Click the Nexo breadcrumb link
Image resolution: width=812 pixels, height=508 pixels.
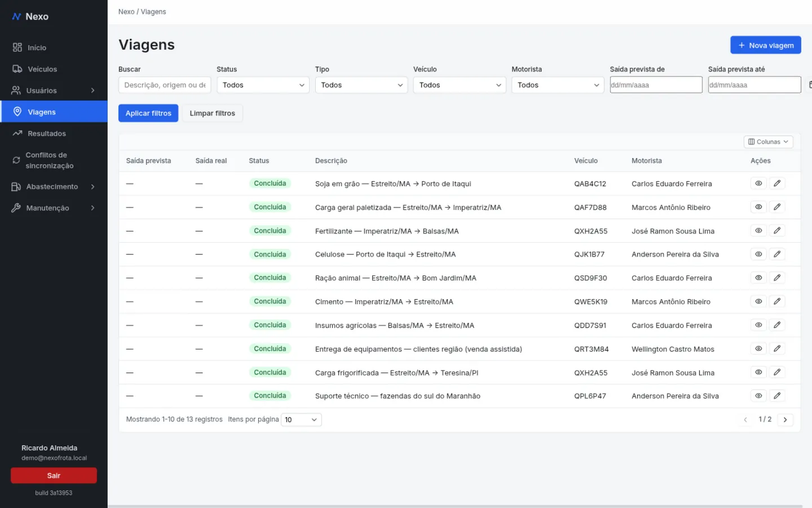(126, 12)
